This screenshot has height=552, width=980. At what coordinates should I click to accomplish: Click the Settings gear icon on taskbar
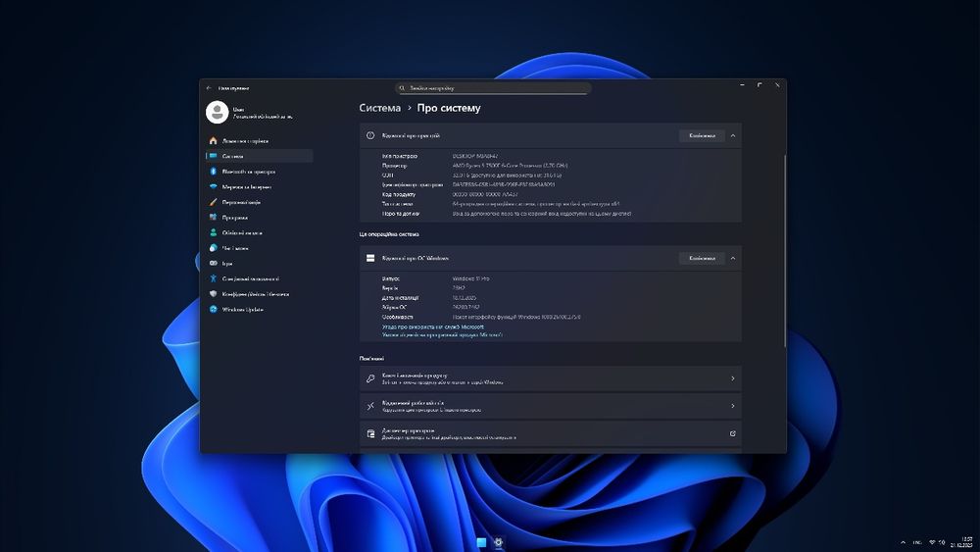(x=498, y=542)
